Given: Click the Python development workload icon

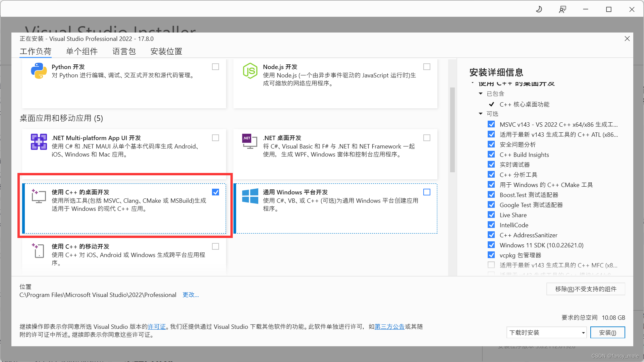Looking at the screenshot, I should pyautogui.click(x=39, y=71).
